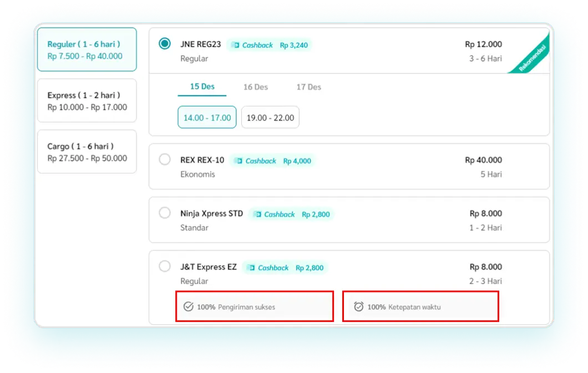Switch to the Express (1 - 2 hari) category
Image resolution: width=588 pixels, height=373 pixels.
pyautogui.click(x=87, y=101)
